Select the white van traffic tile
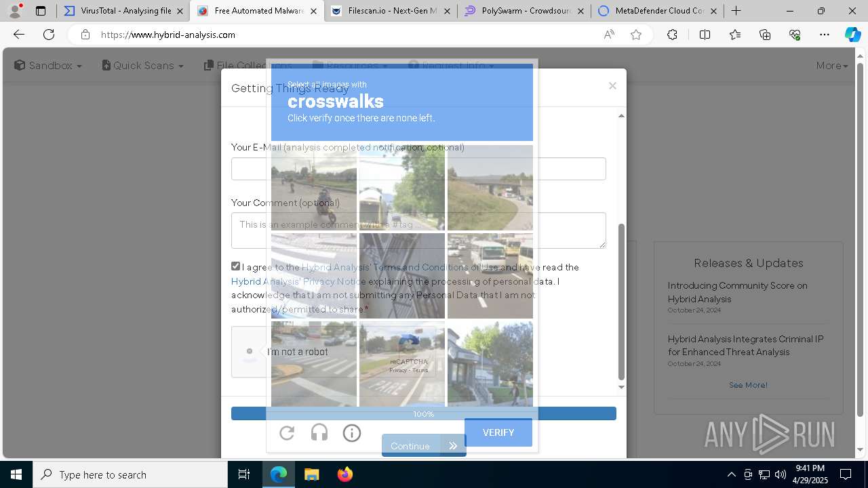The image size is (868, 488). pos(490,276)
